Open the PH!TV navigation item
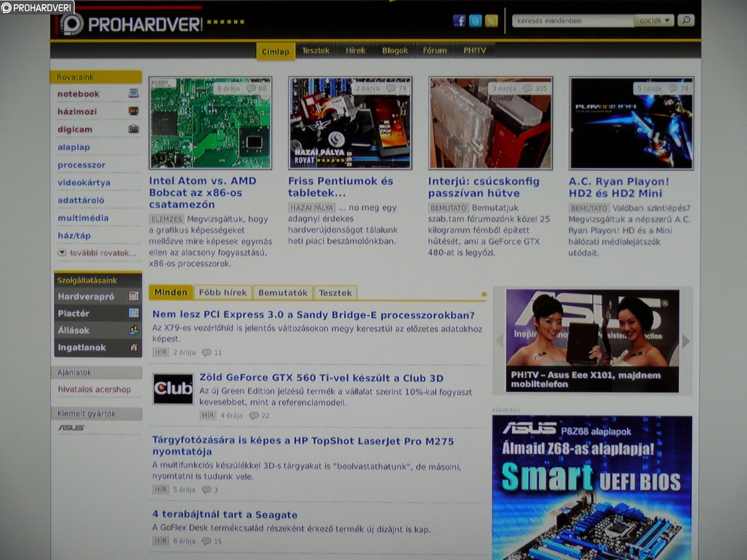Viewport: 747px width, 560px height. pyautogui.click(x=475, y=50)
